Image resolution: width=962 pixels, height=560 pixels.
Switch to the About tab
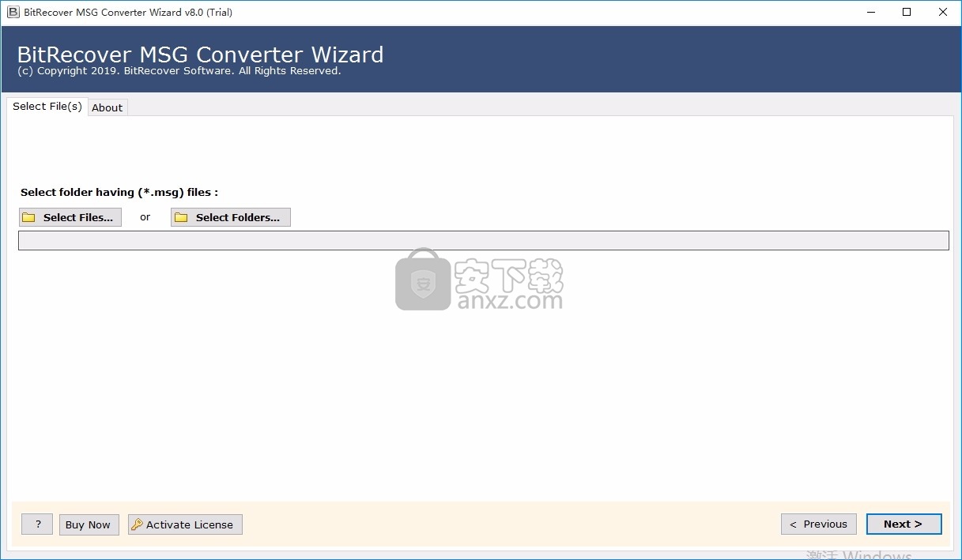point(108,107)
